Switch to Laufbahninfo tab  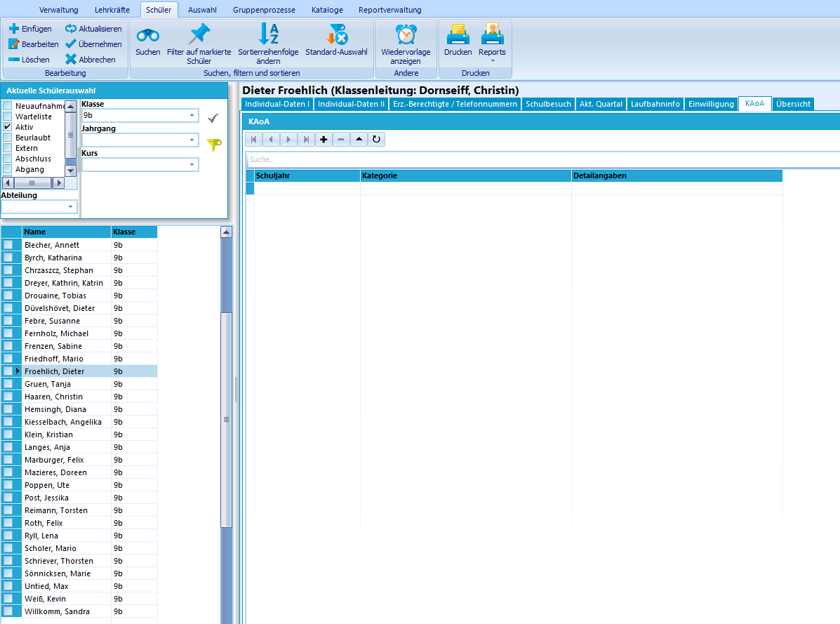click(x=655, y=104)
